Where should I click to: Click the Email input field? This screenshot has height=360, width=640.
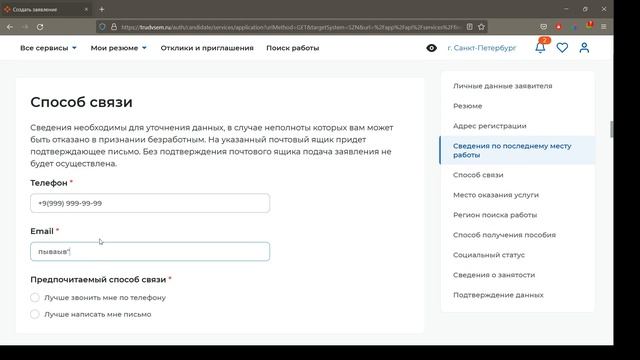point(150,251)
